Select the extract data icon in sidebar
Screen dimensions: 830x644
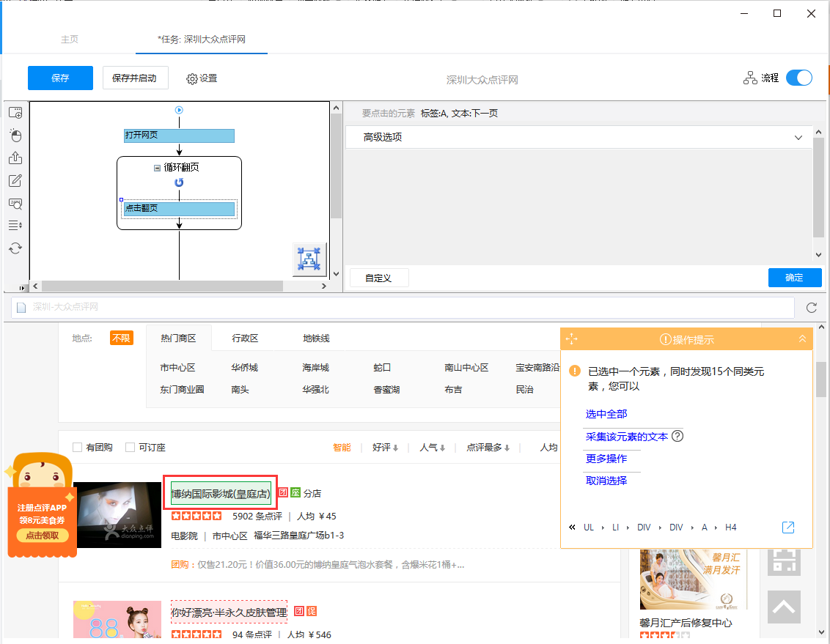pyautogui.click(x=15, y=158)
